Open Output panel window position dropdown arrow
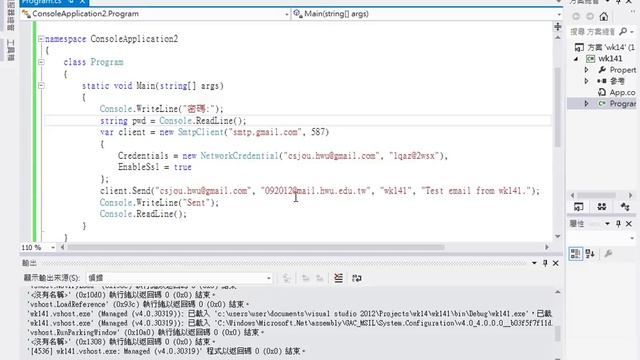The width and height of the screenshot is (640, 360). [x=534, y=263]
